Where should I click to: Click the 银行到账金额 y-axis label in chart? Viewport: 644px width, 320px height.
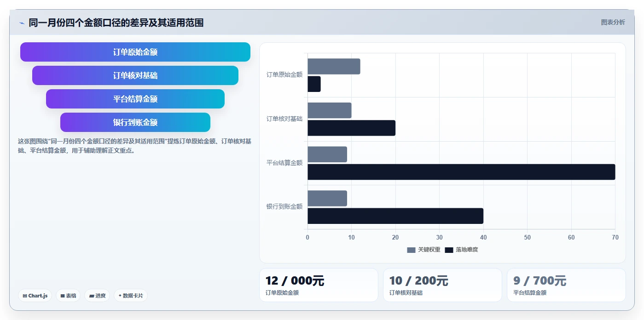pyautogui.click(x=284, y=206)
